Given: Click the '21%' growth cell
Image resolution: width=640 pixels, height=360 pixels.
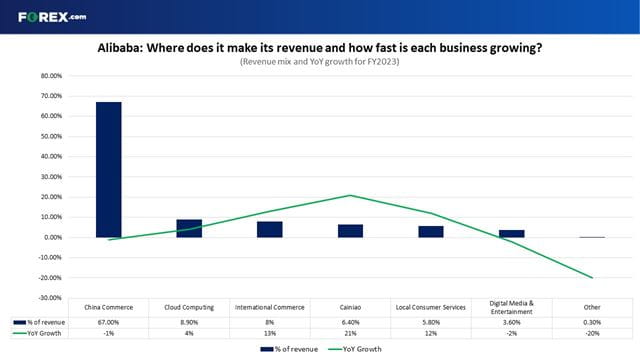Looking at the screenshot, I should coord(350,333).
